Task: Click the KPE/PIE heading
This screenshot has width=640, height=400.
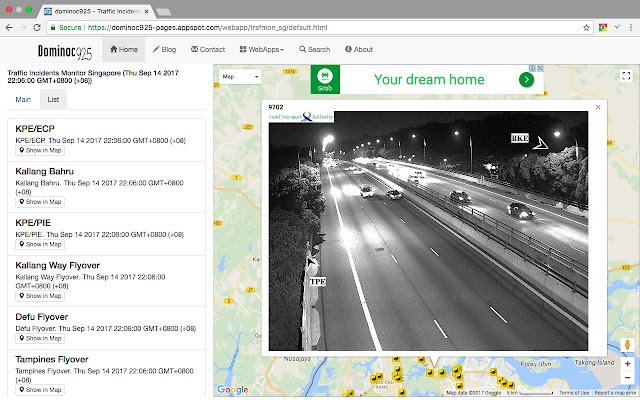Action: (x=33, y=222)
